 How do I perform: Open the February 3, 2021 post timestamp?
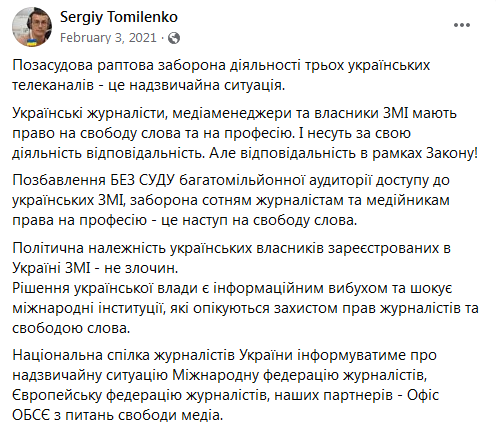coord(108,38)
